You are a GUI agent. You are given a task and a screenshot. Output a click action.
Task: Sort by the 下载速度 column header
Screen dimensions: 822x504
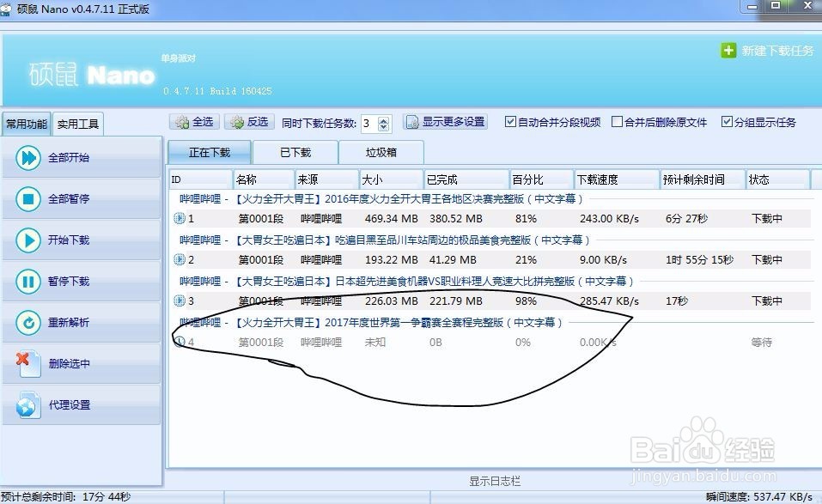click(x=617, y=179)
